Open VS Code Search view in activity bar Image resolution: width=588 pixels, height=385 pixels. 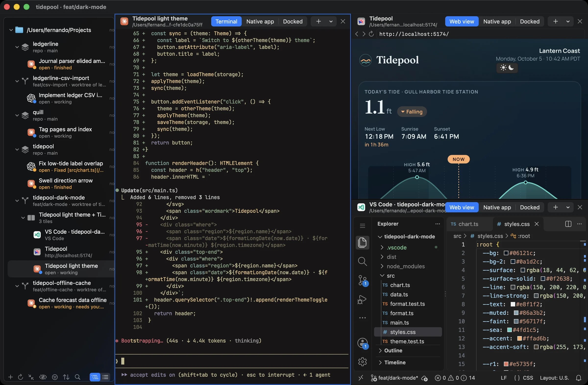click(x=362, y=261)
